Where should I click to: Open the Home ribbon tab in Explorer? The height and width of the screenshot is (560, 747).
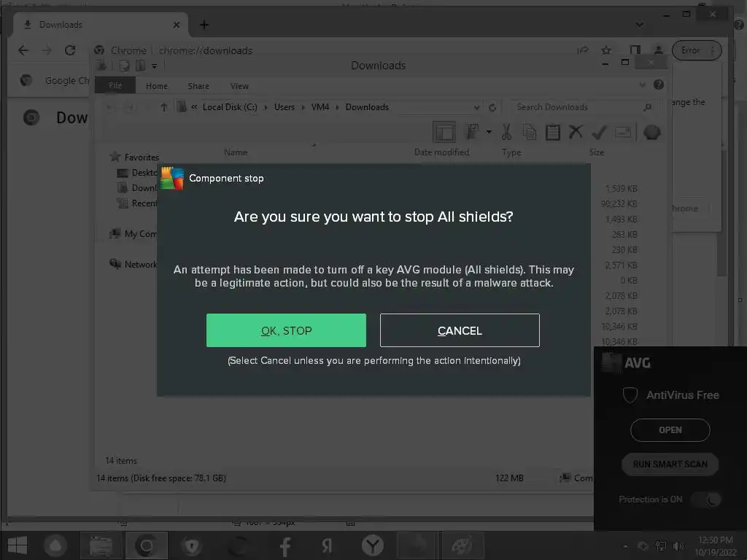157,86
